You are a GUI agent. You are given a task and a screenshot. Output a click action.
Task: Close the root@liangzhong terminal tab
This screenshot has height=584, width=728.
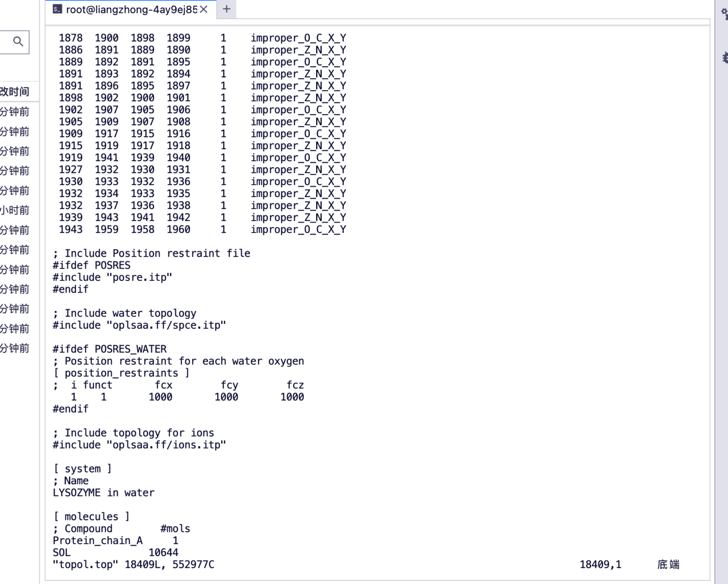click(204, 9)
